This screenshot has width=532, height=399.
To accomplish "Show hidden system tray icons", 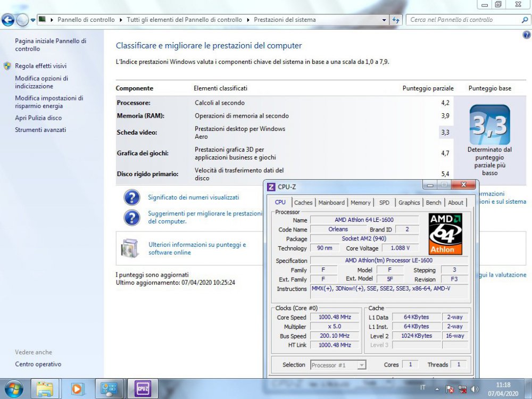I will point(437,389).
